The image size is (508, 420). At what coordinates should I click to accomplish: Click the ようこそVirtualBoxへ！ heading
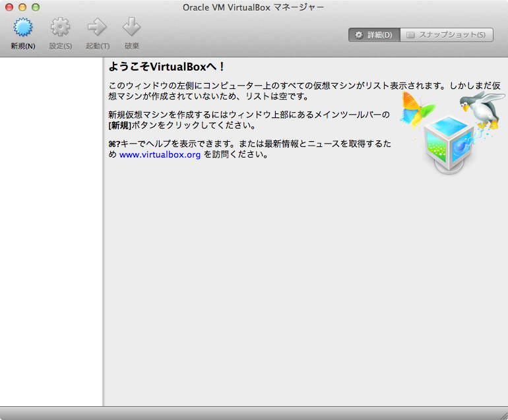(x=166, y=67)
